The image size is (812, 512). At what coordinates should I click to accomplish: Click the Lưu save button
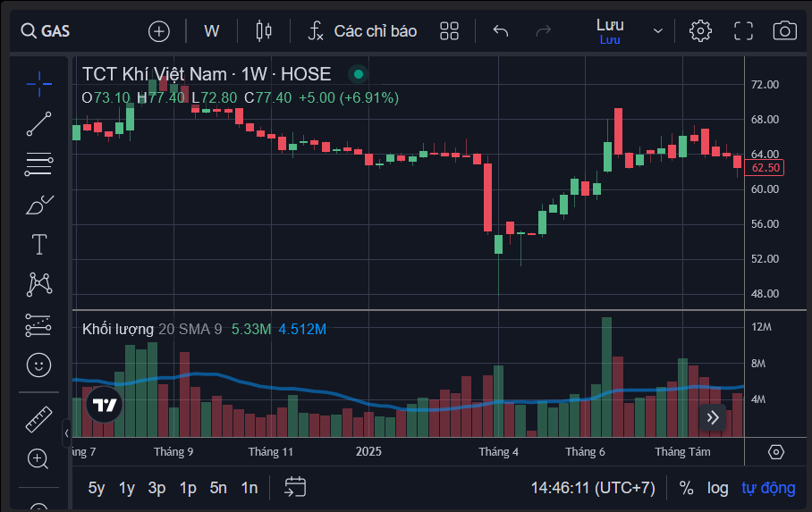click(x=610, y=30)
